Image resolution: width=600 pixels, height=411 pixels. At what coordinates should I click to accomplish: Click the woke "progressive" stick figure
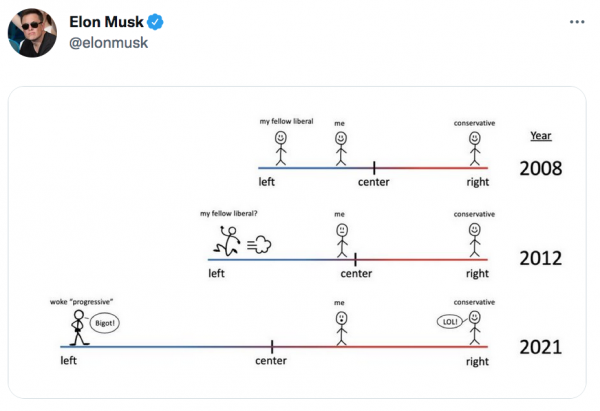coord(78,327)
